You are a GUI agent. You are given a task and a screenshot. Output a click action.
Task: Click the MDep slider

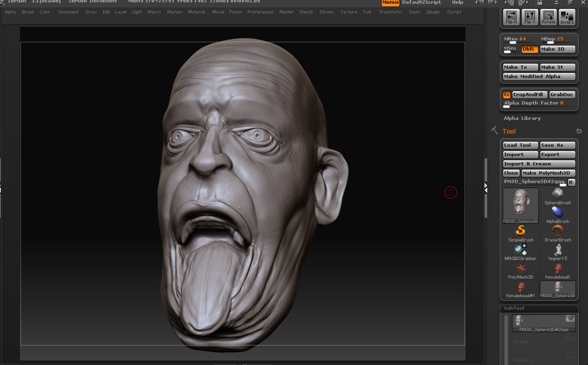tap(558, 39)
